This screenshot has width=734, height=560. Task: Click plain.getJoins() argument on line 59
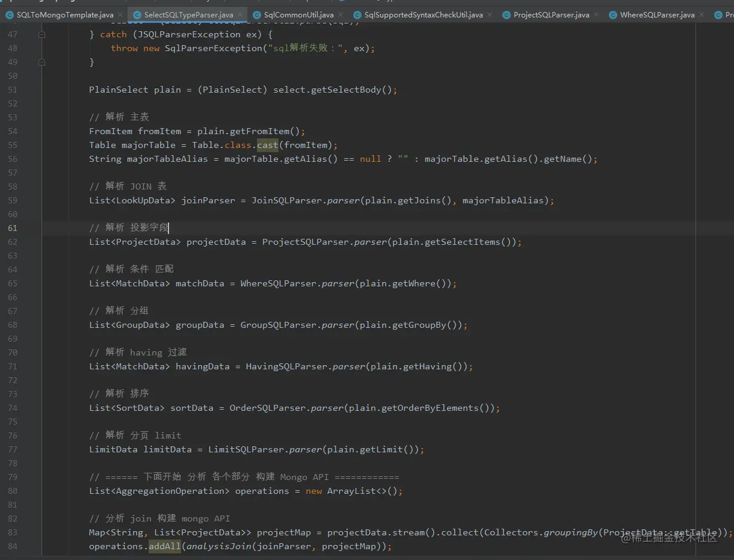[409, 200]
